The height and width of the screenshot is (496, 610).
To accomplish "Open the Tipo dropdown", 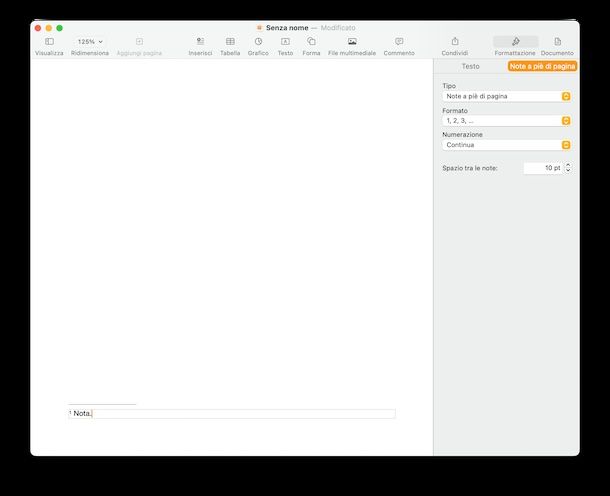I will [x=506, y=96].
